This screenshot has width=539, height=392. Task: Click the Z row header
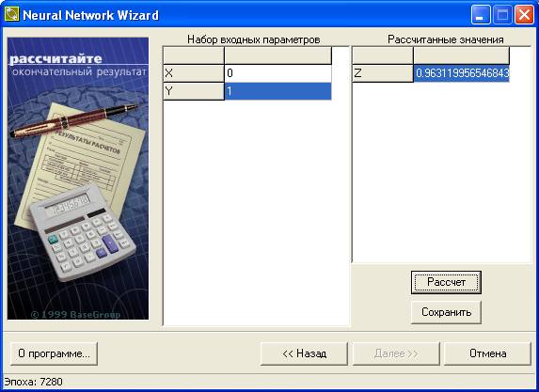coord(383,73)
